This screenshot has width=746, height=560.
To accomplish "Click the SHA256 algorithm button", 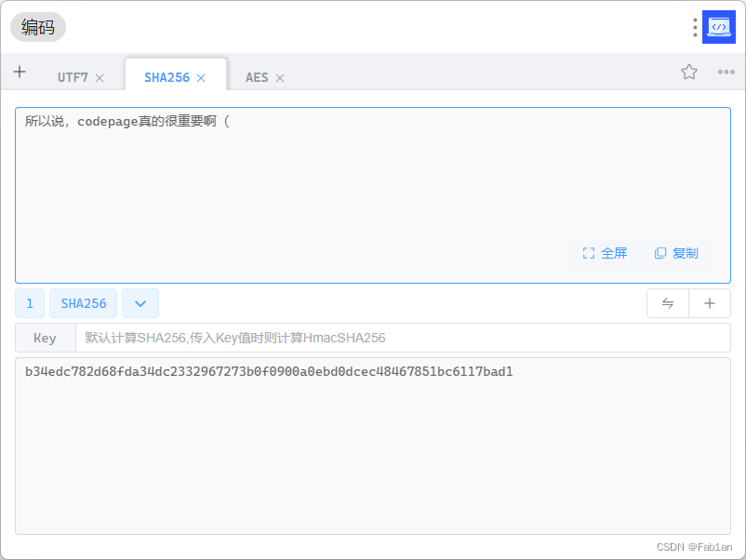I will [x=84, y=303].
